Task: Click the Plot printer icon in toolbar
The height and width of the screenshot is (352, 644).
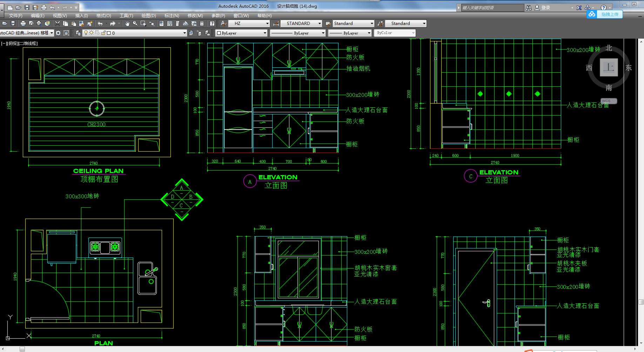Action: pyautogui.click(x=23, y=24)
